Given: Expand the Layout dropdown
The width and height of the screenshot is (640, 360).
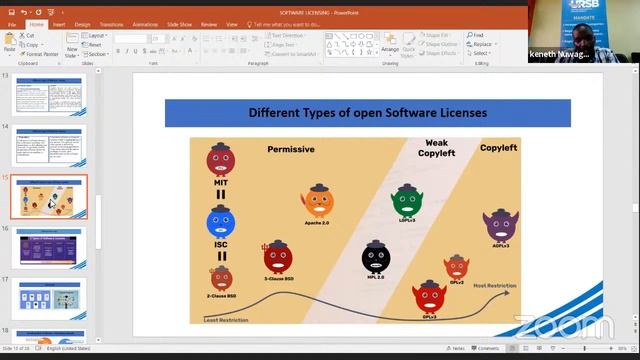Looking at the screenshot, I should pyautogui.click(x=95, y=36).
